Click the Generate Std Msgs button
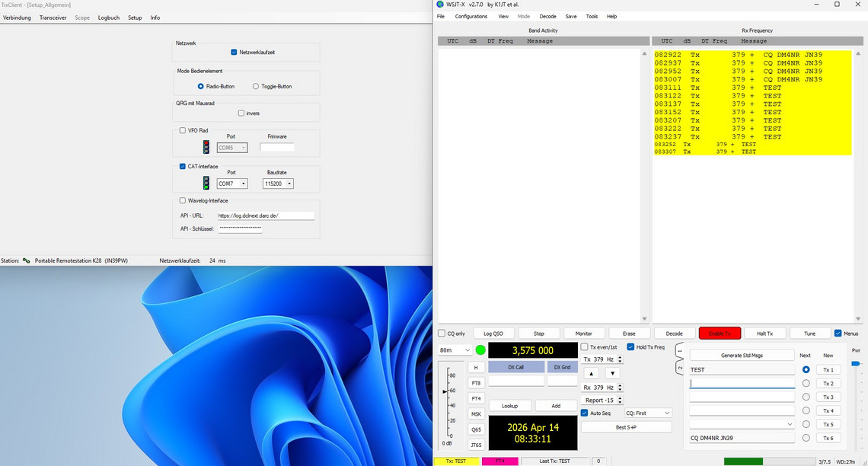The image size is (868, 466). pyautogui.click(x=742, y=356)
